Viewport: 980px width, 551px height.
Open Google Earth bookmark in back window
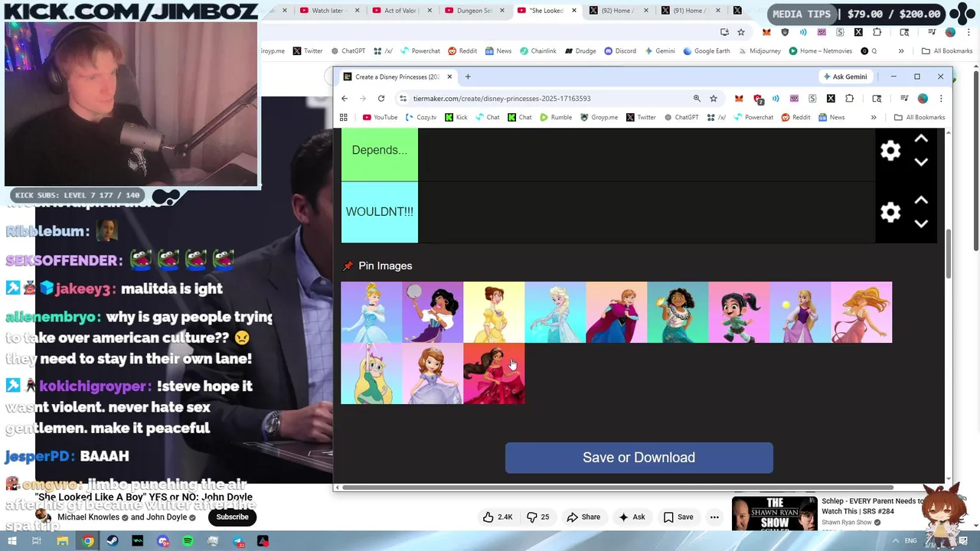click(706, 51)
